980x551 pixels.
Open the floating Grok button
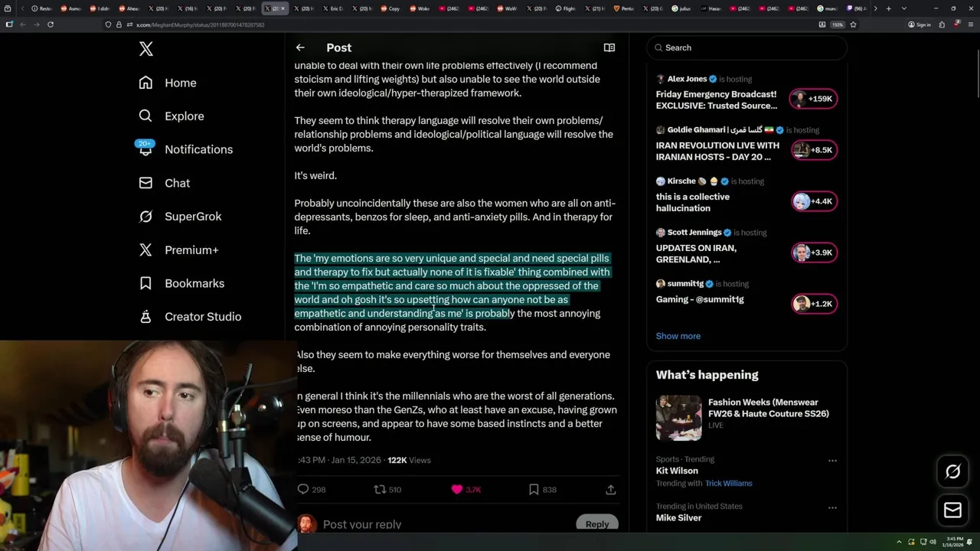point(952,471)
